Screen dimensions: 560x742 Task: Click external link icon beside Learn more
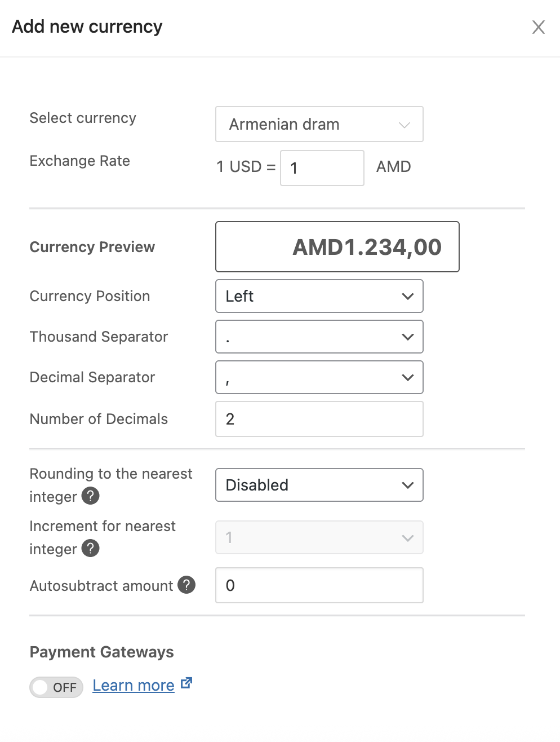coord(186,683)
